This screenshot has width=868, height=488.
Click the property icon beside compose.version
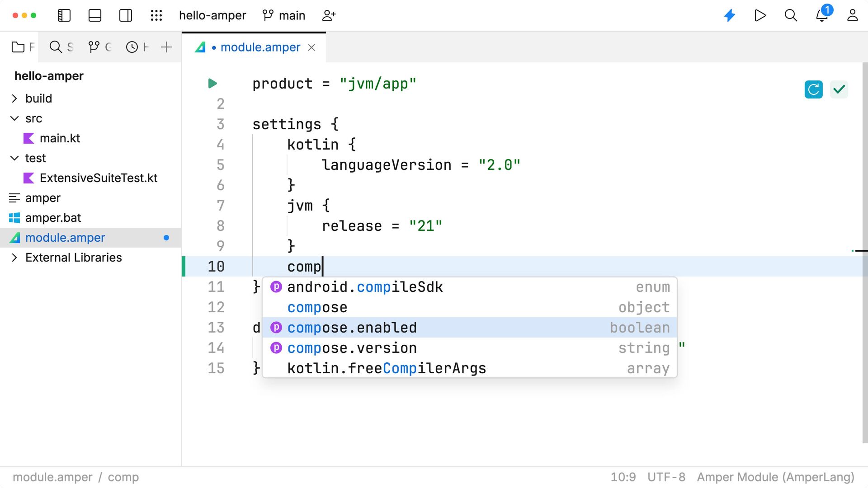276,348
